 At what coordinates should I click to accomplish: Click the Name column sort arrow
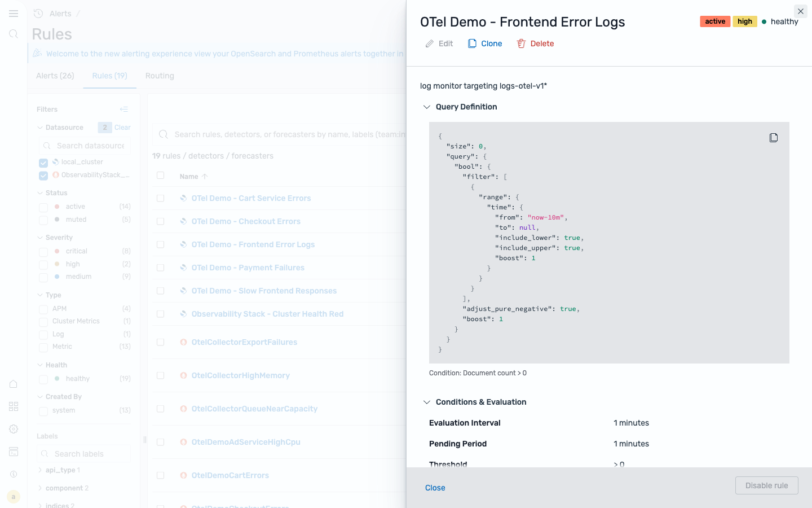(205, 177)
